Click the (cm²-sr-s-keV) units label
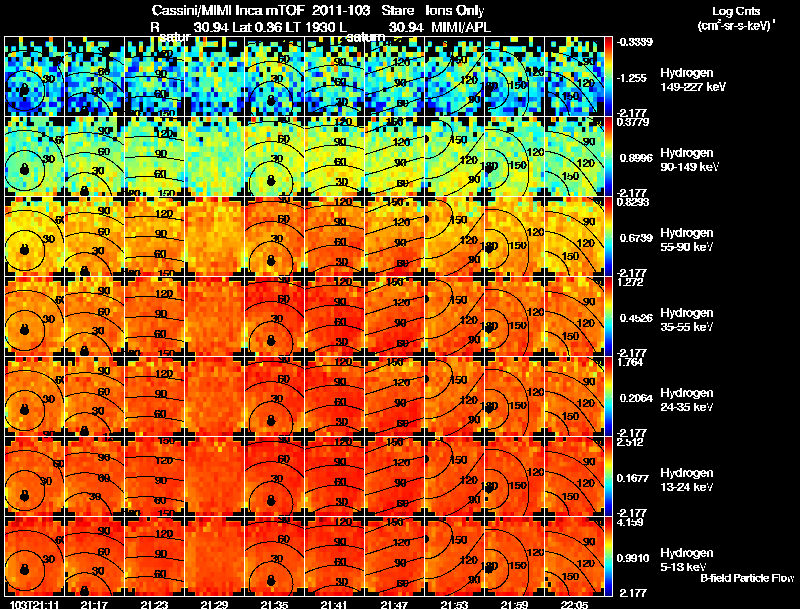This screenshot has height=609, width=800. click(x=736, y=26)
